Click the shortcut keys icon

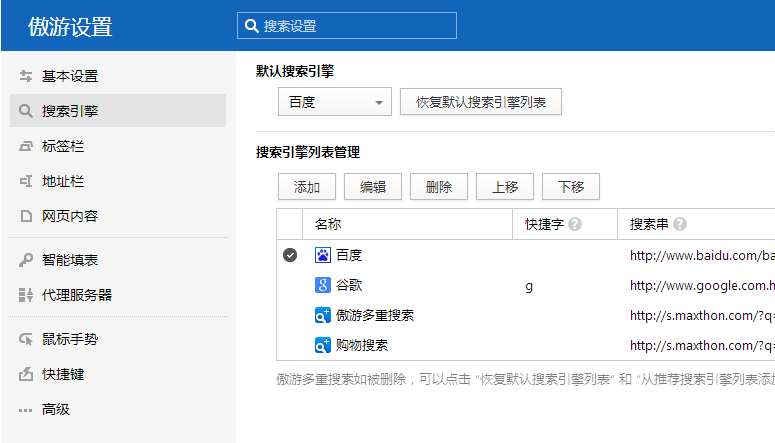tap(26, 374)
